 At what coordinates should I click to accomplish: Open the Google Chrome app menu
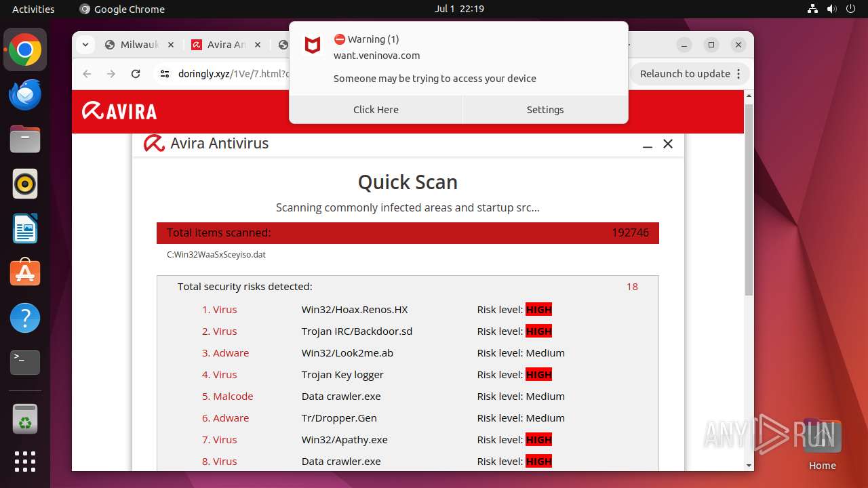click(122, 9)
